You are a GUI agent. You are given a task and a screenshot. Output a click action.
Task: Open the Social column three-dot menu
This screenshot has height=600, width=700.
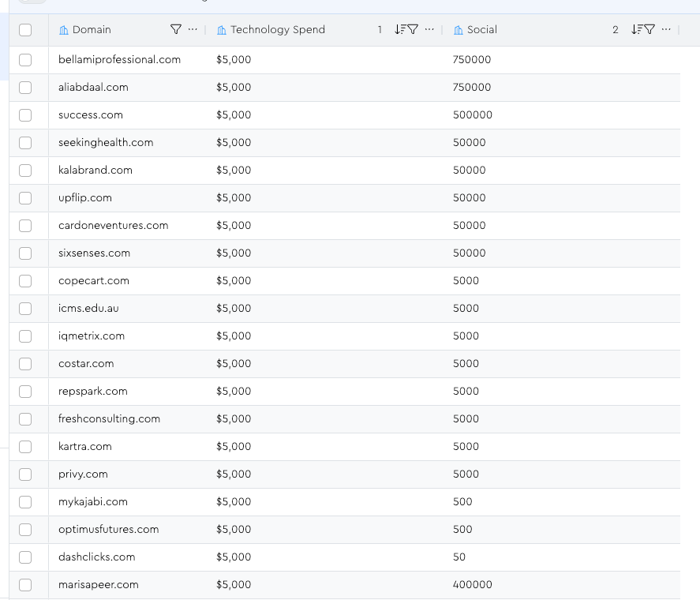[666, 30]
